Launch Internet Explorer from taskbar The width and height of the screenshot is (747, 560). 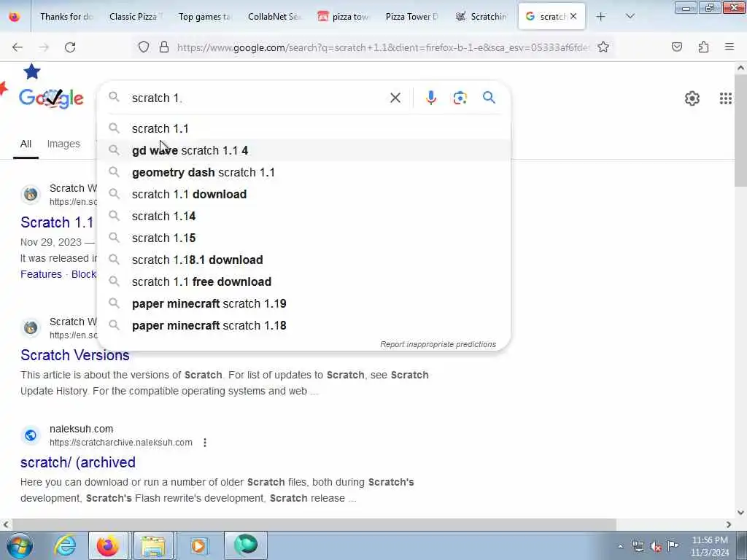pyautogui.click(x=65, y=545)
